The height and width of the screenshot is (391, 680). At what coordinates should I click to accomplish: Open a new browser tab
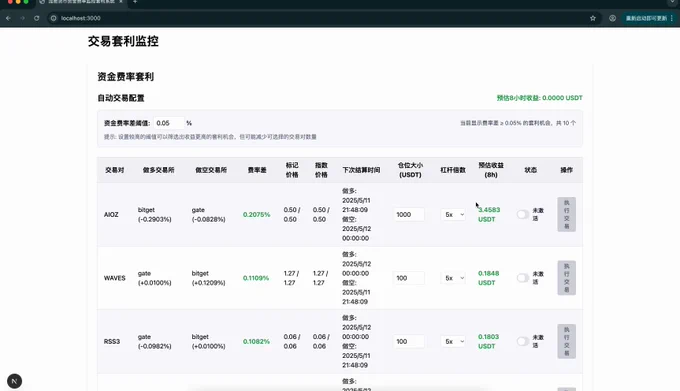135,2
